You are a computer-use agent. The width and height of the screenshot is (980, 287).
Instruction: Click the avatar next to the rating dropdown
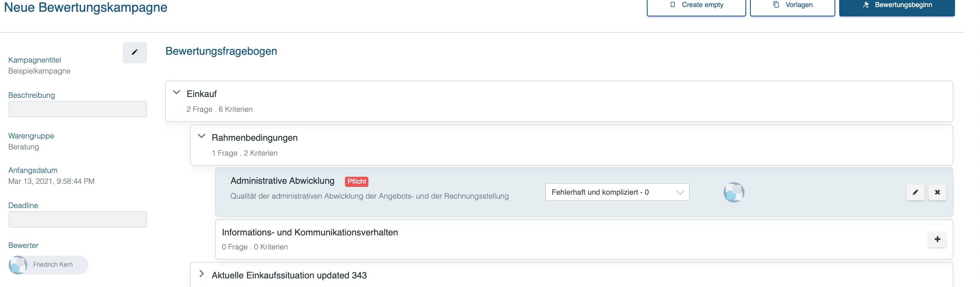coord(734,192)
